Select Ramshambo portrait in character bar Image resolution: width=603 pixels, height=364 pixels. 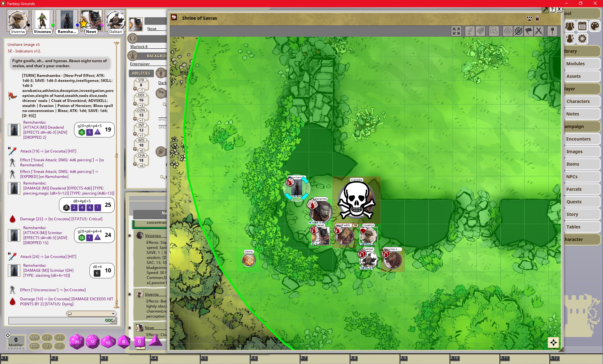point(67,22)
